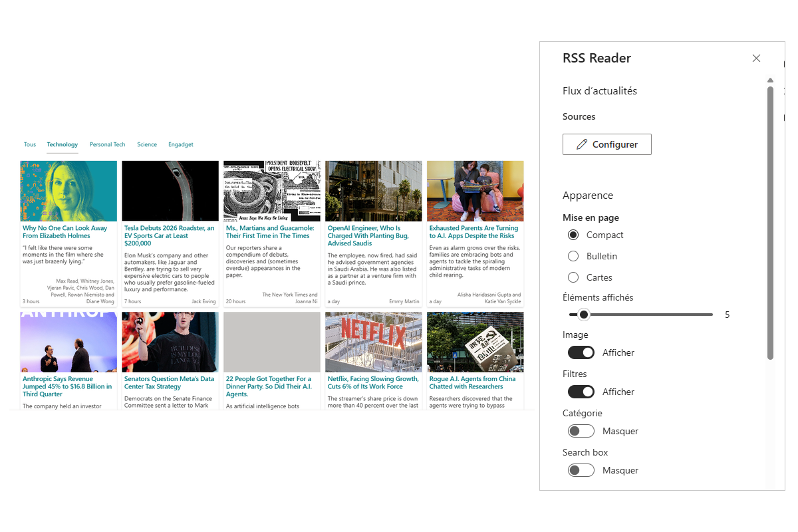Click the "3 hours" timestamp on Holmes card
Viewport: 798px width, 532px height.
click(31, 301)
